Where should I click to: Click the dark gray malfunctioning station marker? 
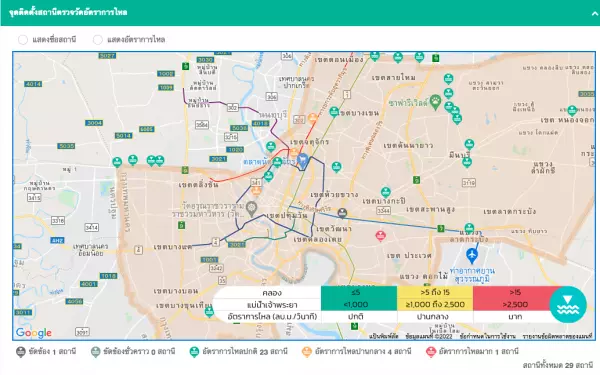[342, 213]
